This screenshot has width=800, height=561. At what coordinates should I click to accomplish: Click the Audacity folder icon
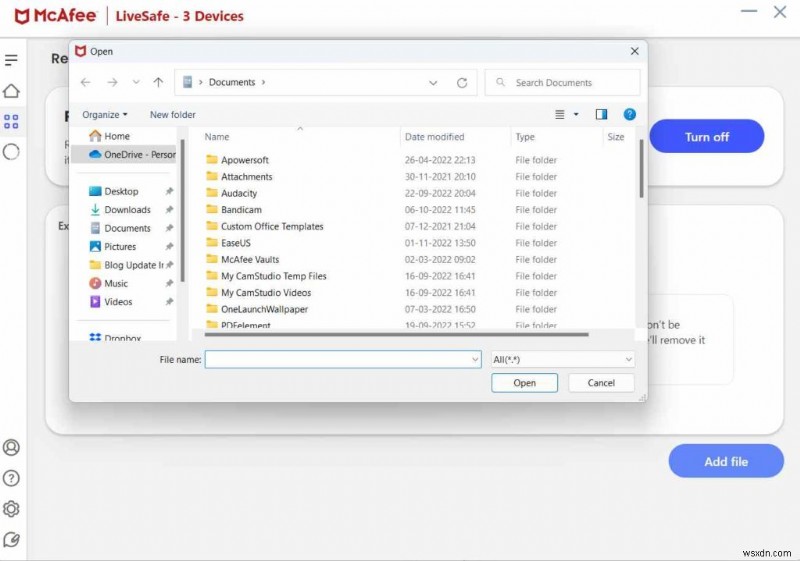tap(212, 192)
